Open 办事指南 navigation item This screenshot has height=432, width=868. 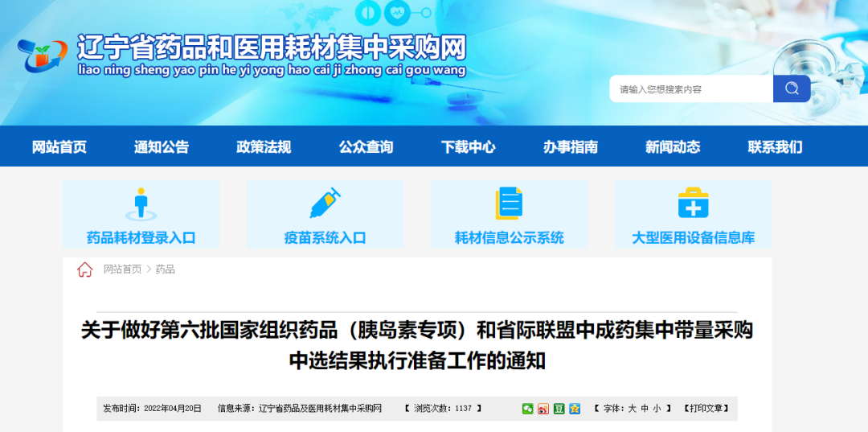point(571,146)
